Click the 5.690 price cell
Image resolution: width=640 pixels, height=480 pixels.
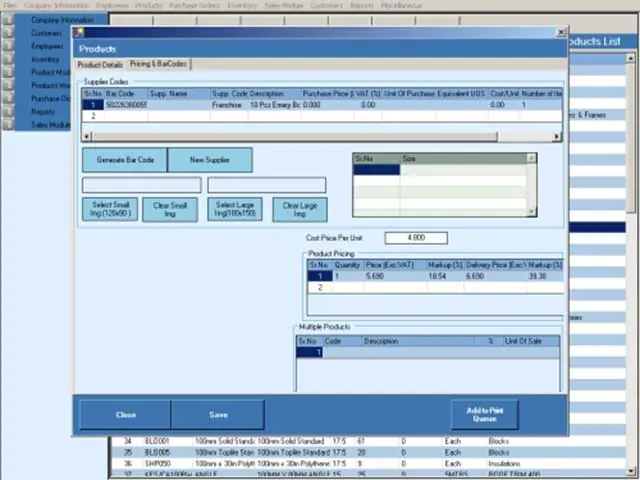tap(395, 276)
